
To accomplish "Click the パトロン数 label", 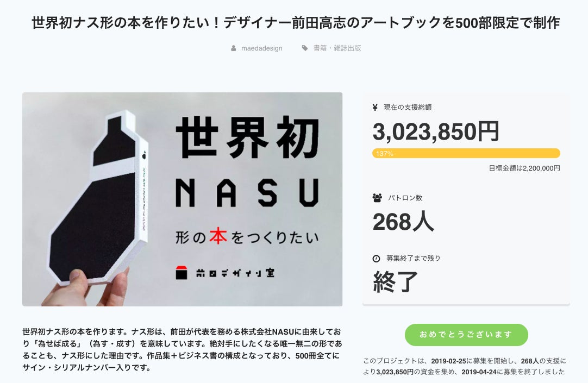I will [x=405, y=198].
